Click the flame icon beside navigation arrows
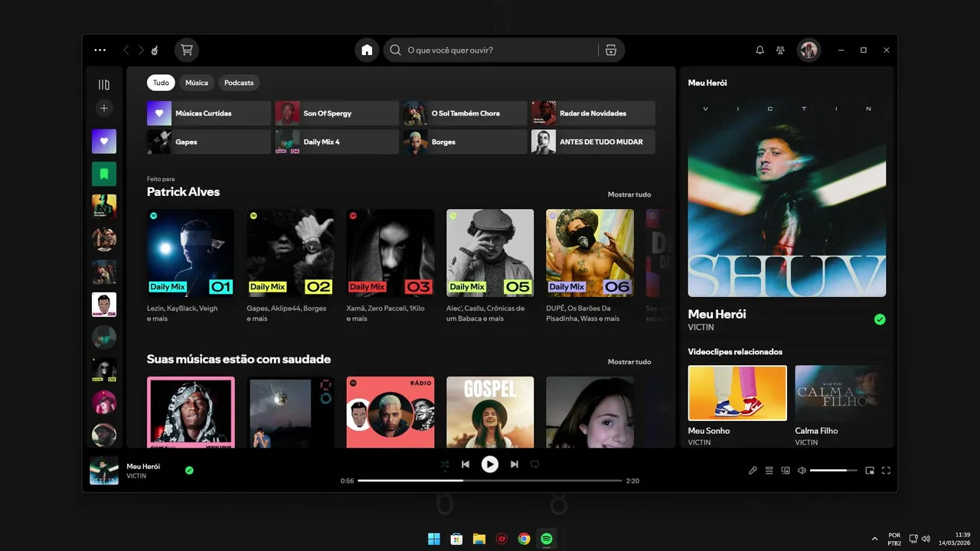The width and height of the screenshot is (980, 551). point(155,51)
